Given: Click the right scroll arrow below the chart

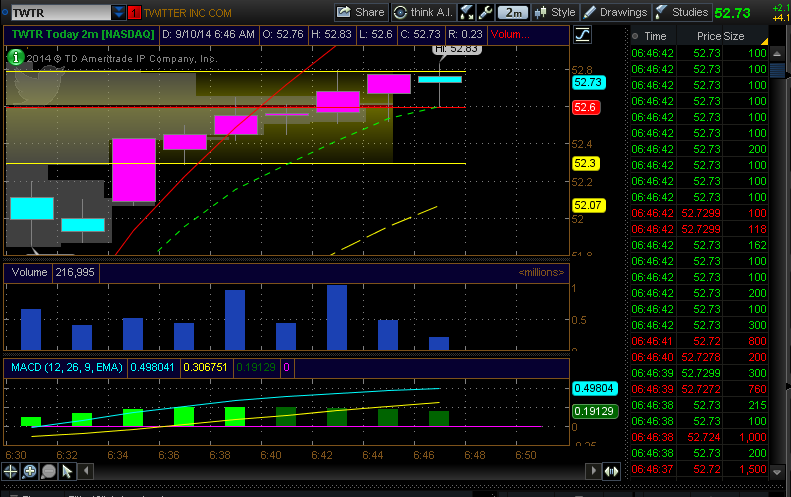Looking at the screenshot, I should coord(593,471).
